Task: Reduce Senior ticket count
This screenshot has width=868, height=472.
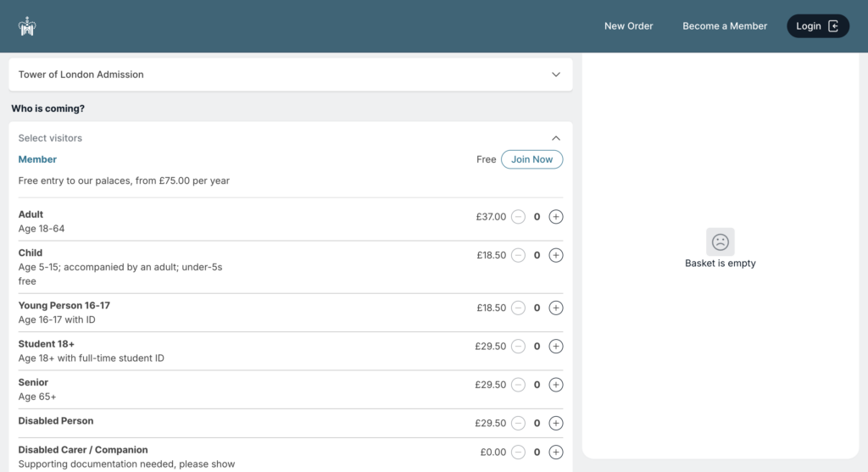Action: [518, 385]
